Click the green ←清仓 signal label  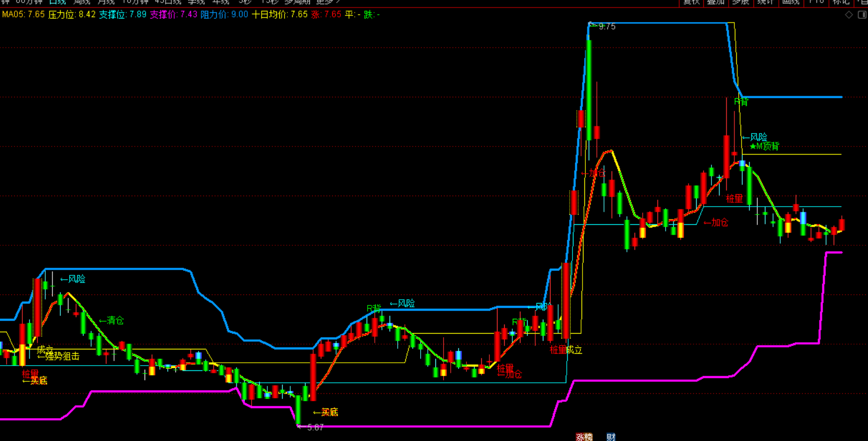tap(111, 321)
